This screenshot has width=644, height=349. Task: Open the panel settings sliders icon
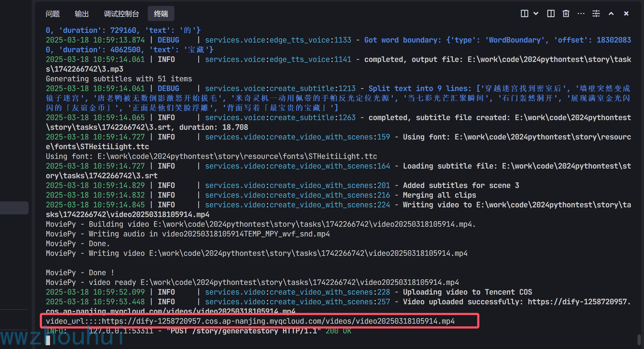[x=596, y=13]
